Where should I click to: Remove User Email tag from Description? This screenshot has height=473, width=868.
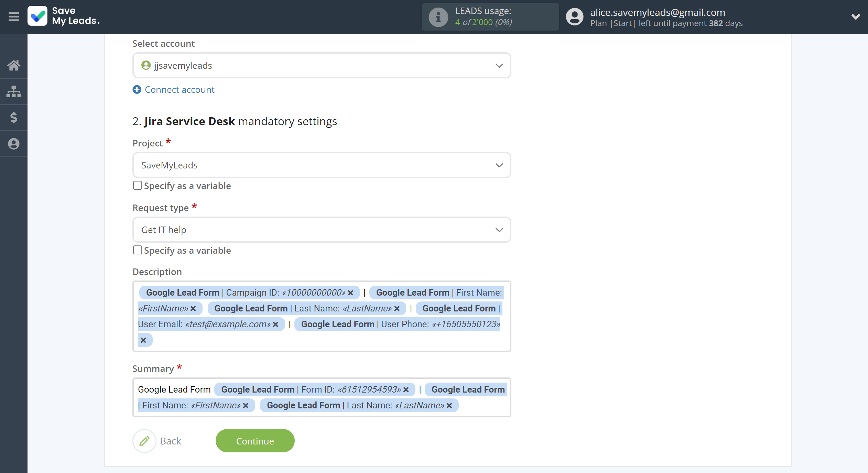click(275, 324)
